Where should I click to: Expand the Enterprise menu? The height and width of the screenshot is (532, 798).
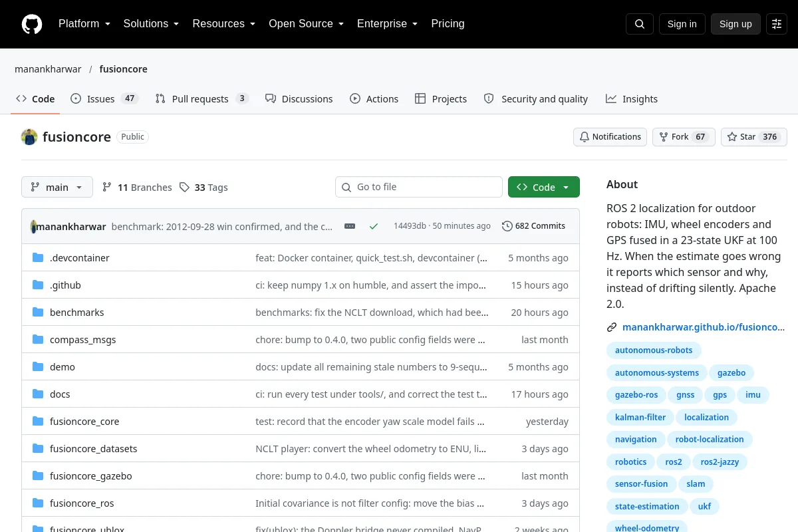(388, 24)
